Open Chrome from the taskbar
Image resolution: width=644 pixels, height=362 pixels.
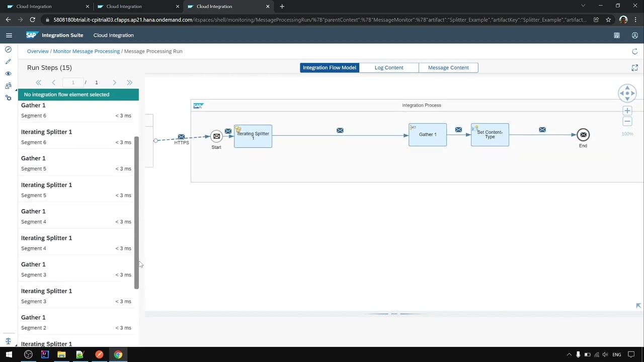(x=118, y=354)
